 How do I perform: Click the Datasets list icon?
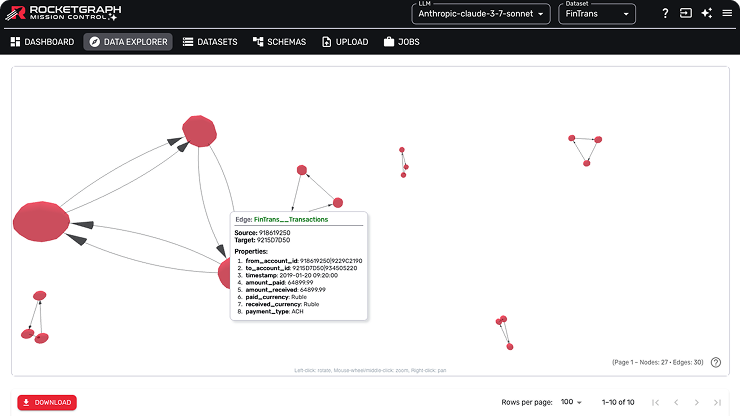(188, 42)
